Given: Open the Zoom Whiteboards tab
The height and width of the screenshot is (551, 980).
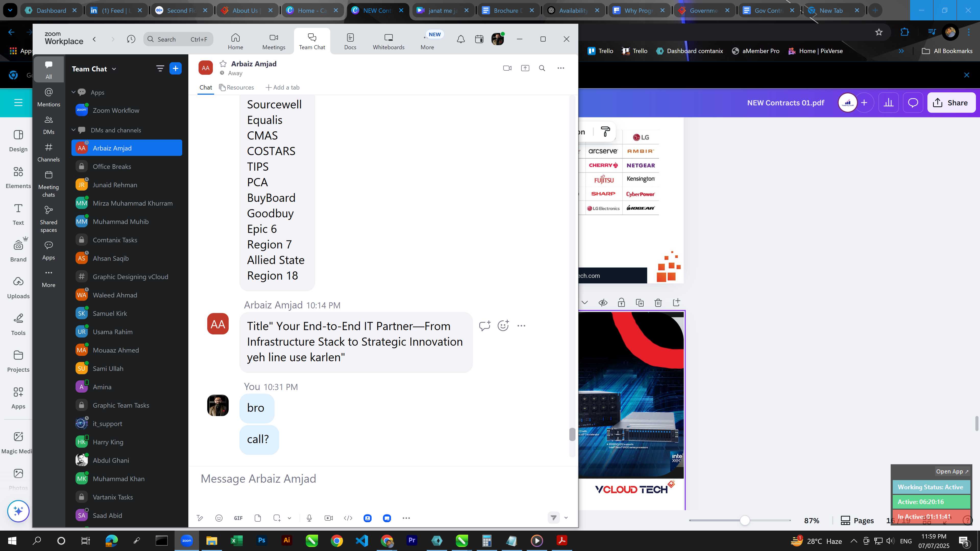Looking at the screenshot, I should [x=388, y=41].
